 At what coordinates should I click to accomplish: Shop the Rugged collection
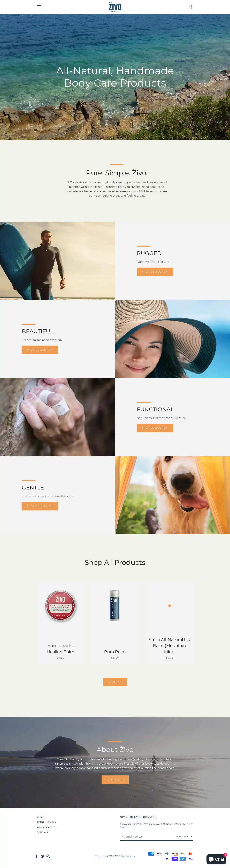tap(155, 272)
